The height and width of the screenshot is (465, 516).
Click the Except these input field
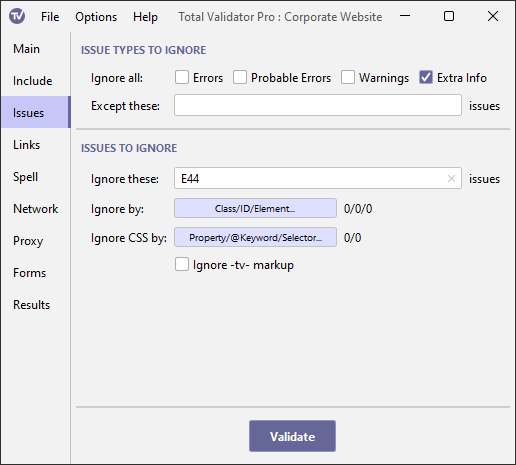tap(318, 105)
